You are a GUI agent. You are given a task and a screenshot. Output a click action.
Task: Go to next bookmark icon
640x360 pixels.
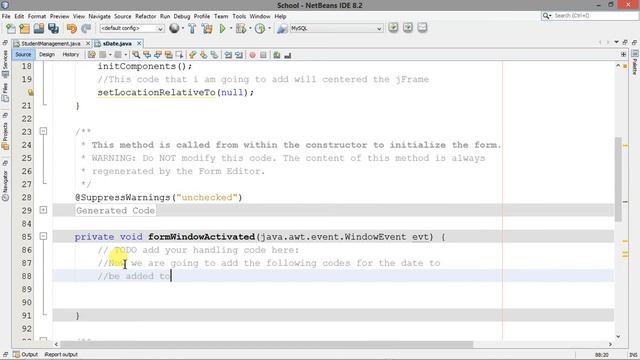click(203, 55)
